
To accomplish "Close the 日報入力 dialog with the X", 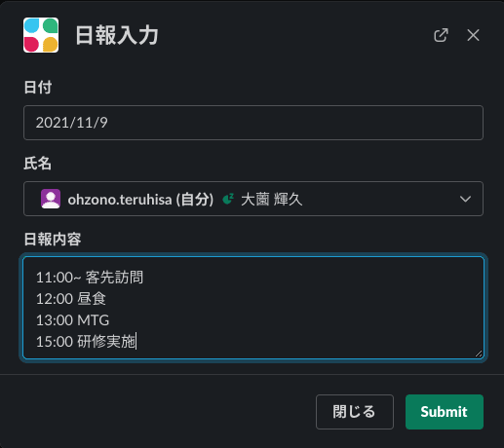I will [473, 35].
